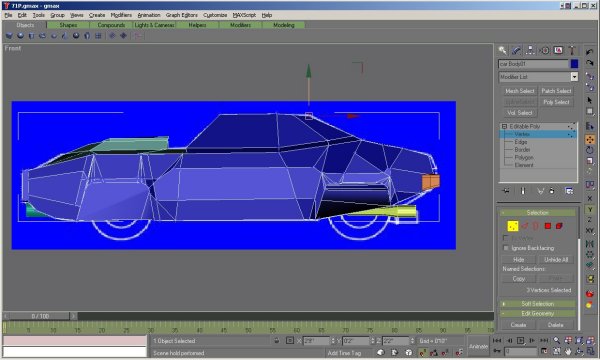Collapse the Edit Geometry rollout
This screenshot has width=600, height=360.
tap(537, 314)
